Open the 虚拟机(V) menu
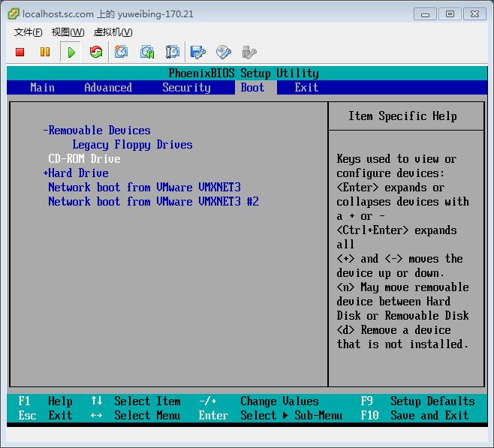Viewport: 494px width, 448px height. 113,32
